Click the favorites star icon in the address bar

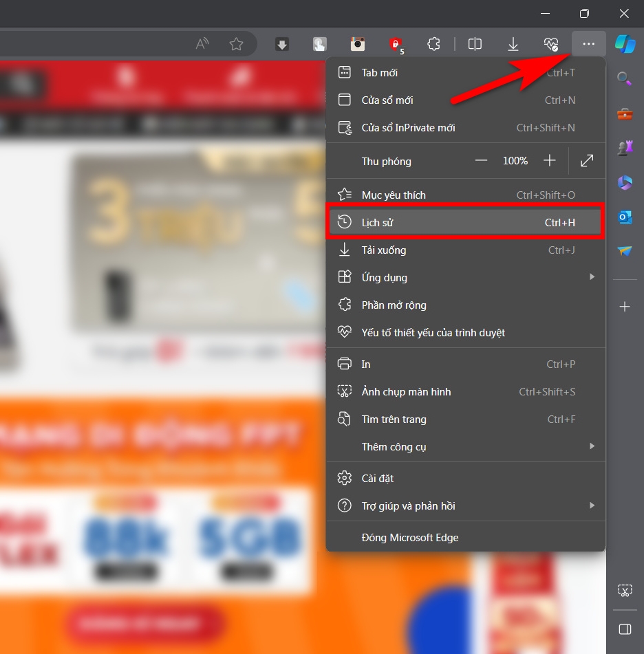coord(236,44)
